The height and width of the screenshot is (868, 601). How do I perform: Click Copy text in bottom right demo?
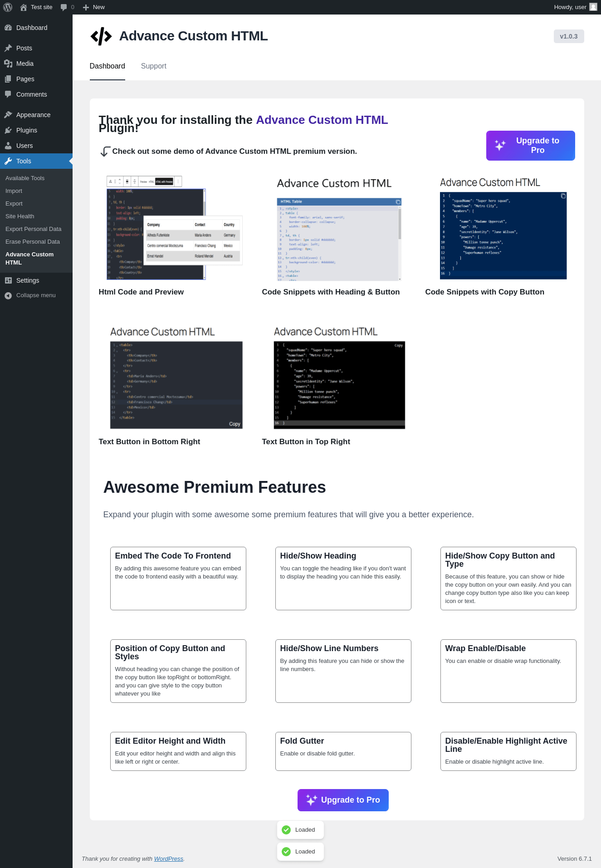(x=235, y=424)
